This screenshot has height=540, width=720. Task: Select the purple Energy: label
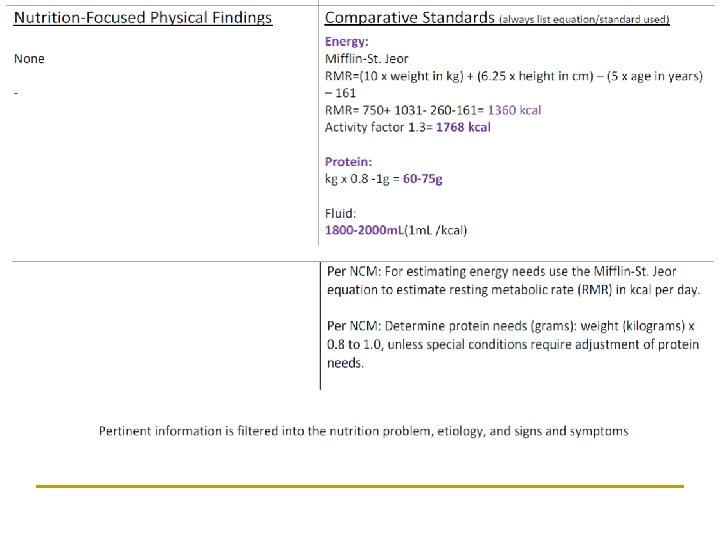(x=347, y=42)
